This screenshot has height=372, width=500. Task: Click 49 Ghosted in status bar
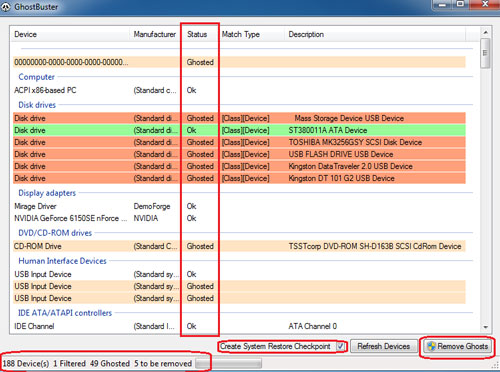110,363
